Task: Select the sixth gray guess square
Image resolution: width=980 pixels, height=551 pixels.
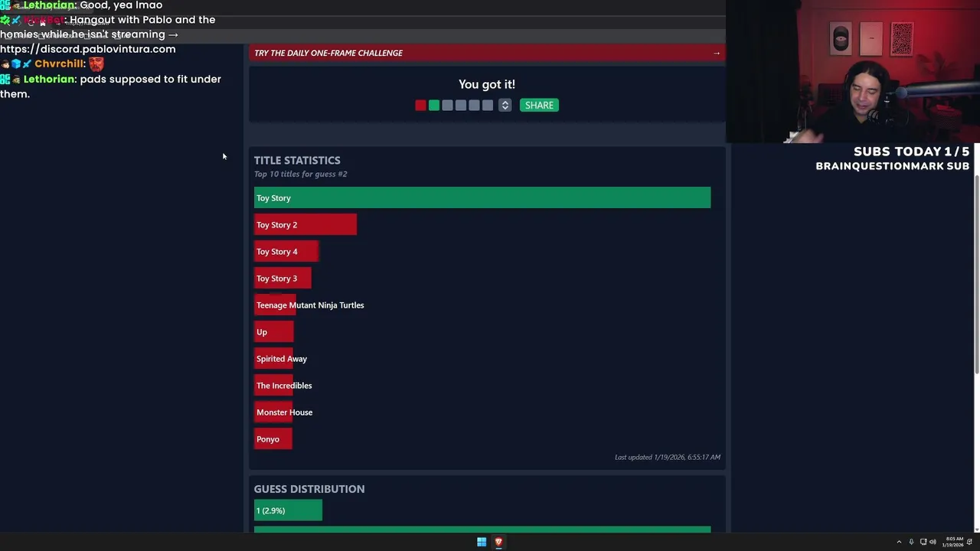Action: click(488, 106)
